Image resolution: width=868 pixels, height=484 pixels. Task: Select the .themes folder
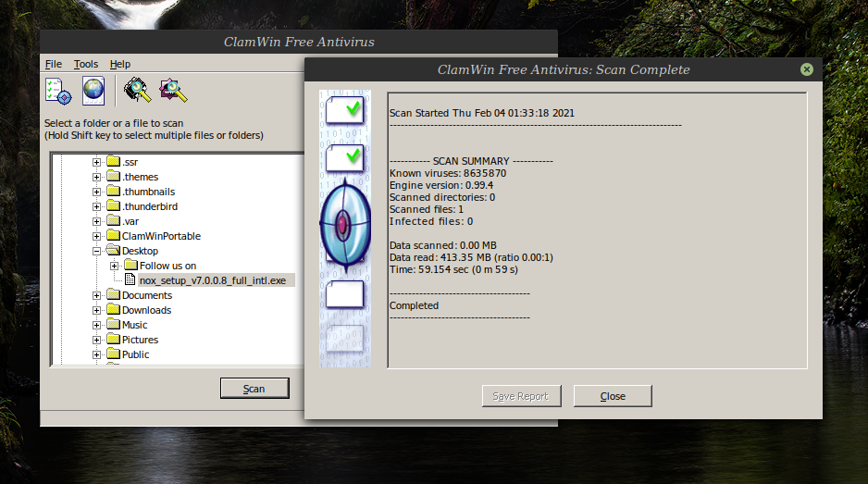(x=140, y=177)
